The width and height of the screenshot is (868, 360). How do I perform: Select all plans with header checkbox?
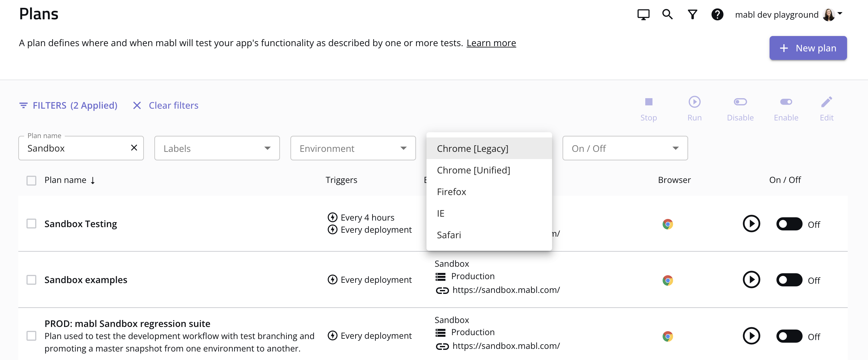pyautogui.click(x=31, y=181)
